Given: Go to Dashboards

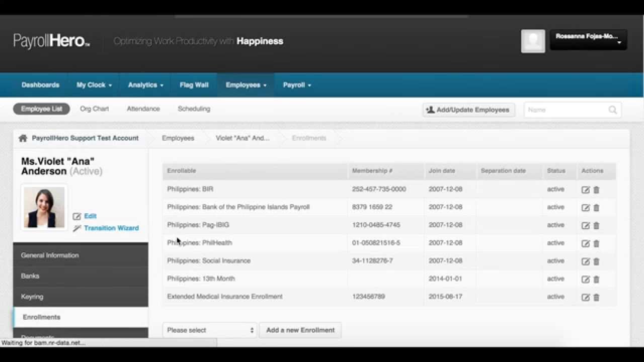Looking at the screenshot, I should 40,85.
